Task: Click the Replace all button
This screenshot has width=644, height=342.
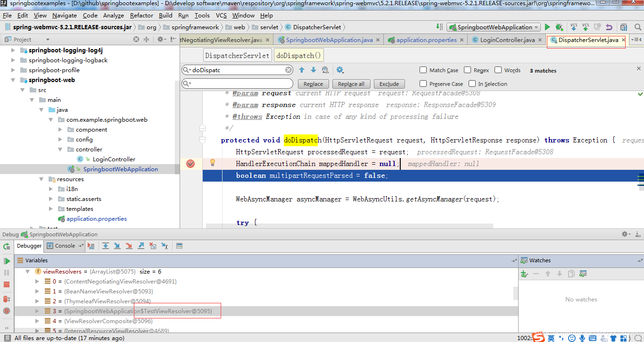Action: 351,84
